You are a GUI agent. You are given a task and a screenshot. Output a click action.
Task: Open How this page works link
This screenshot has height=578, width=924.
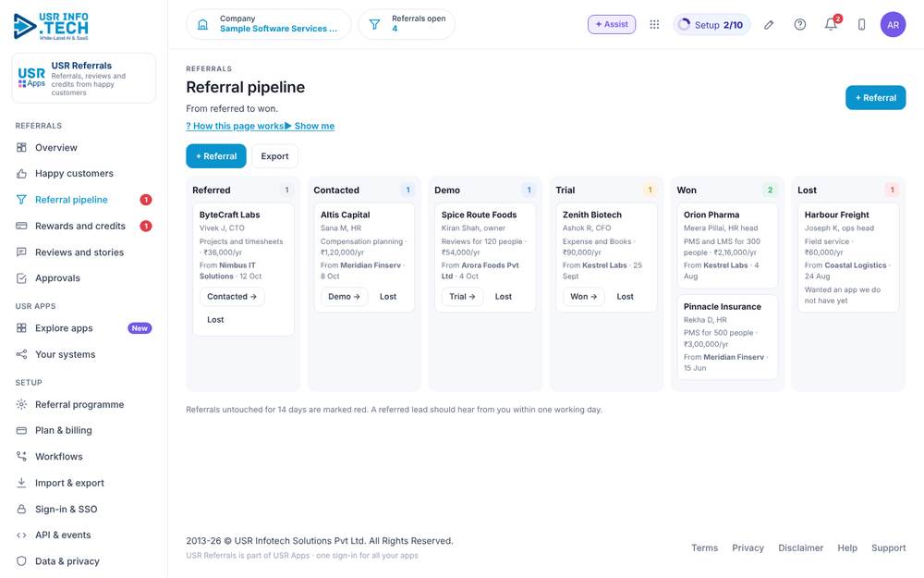(x=235, y=126)
